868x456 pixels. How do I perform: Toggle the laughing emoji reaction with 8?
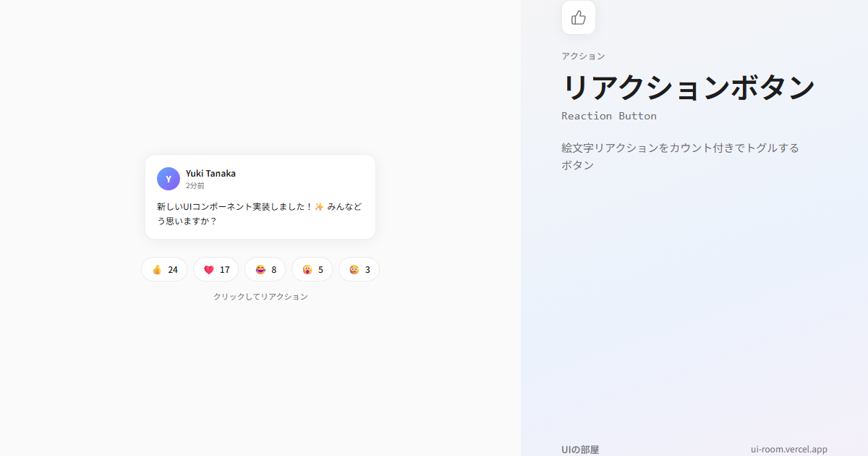(x=265, y=269)
